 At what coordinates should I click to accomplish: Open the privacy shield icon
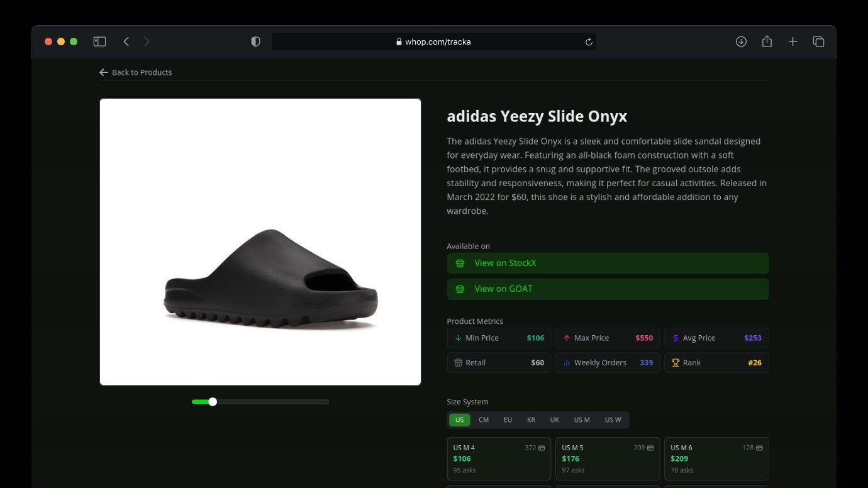click(x=255, y=42)
